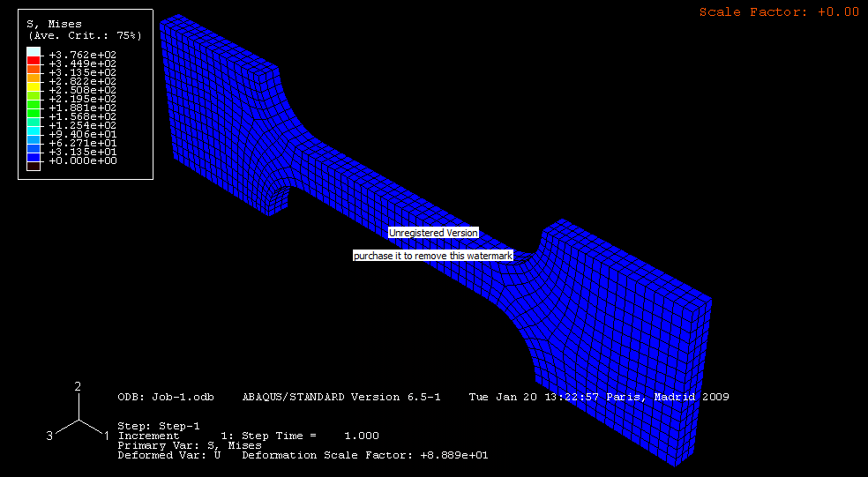Click the orientation triad axis 3 label
Image resolution: width=868 pixels, height=477 pixels.
tap(50, 436)
